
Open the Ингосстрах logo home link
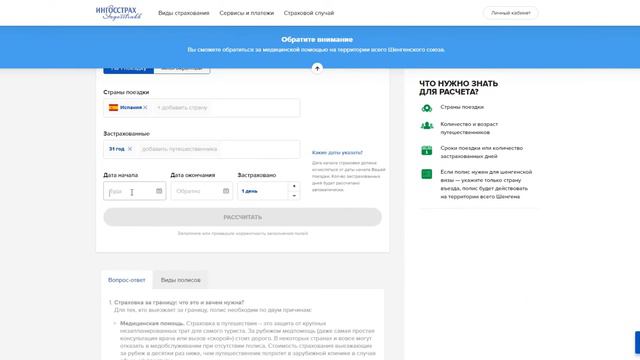pos(119,13)
